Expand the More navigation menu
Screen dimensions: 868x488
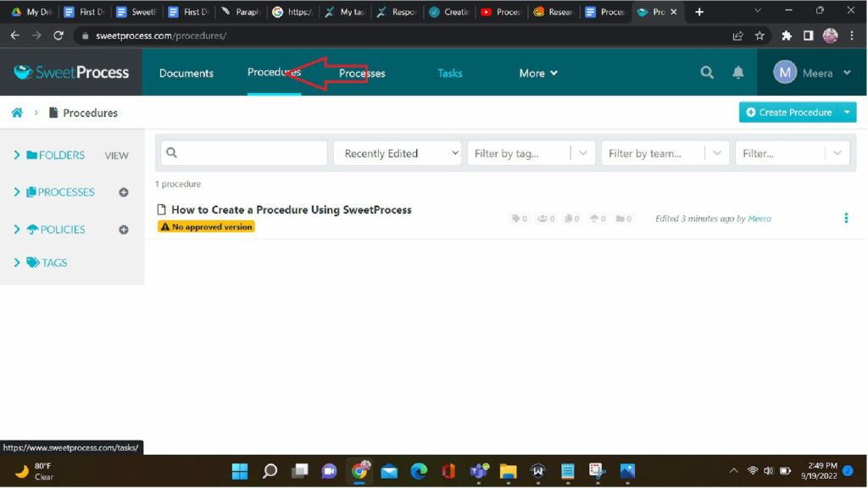(x=537, y=73)
